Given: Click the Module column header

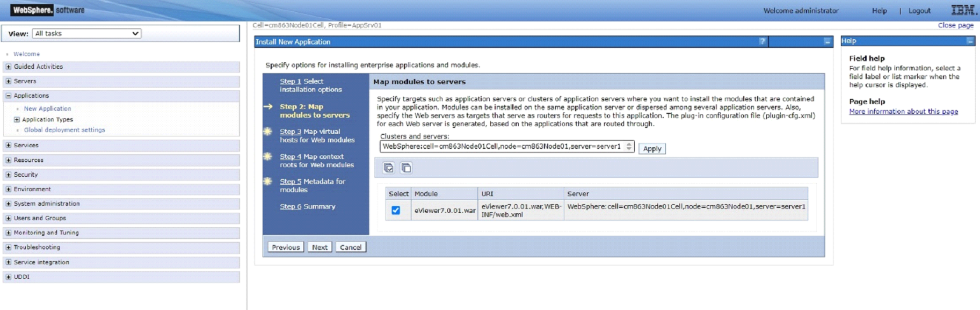Looking at the screenshot, I should [445, 194].
